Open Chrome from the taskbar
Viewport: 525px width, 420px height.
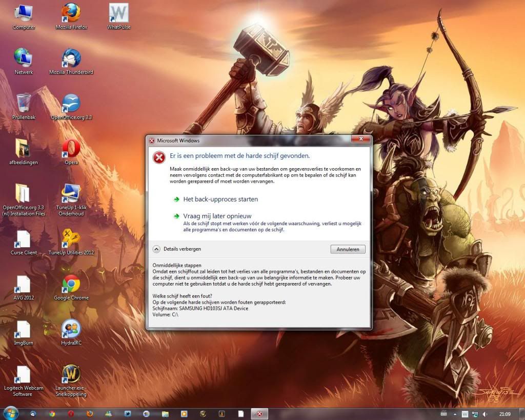[52, 414]
